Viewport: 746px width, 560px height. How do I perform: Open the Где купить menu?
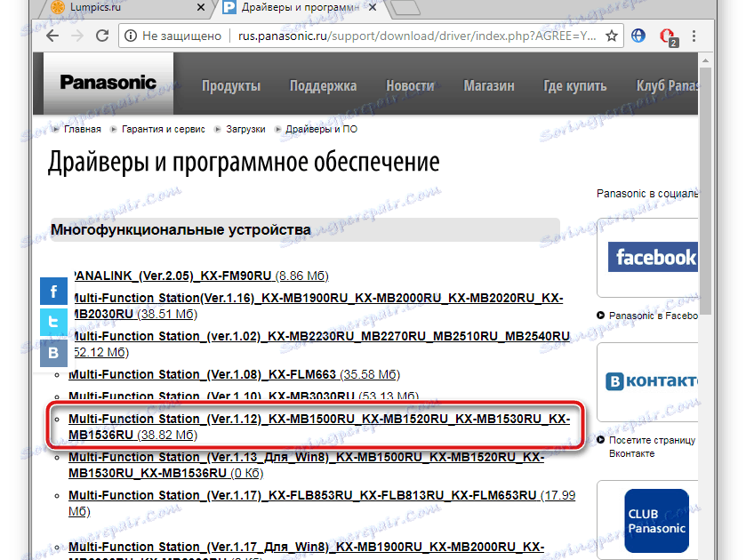[575, 85]
